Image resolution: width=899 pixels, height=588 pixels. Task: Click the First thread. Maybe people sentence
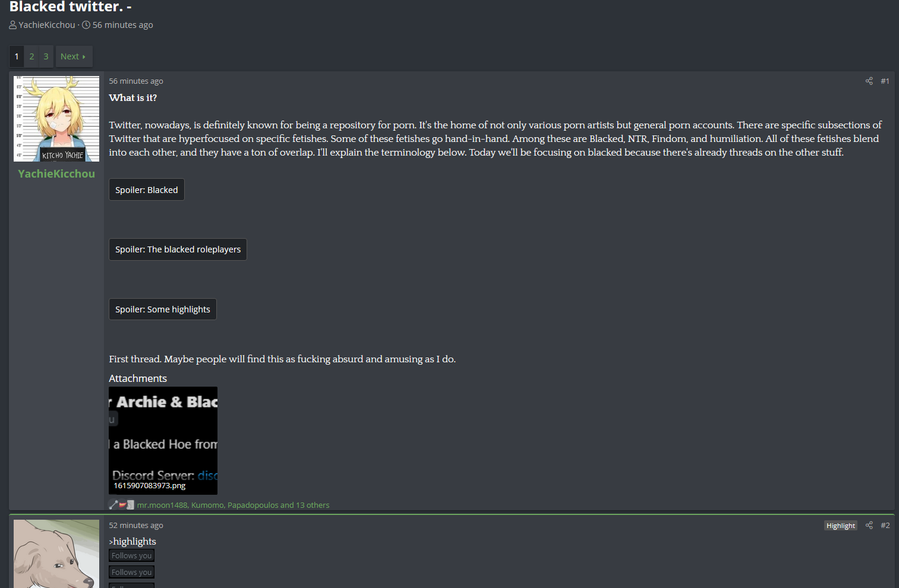[282, 359]
